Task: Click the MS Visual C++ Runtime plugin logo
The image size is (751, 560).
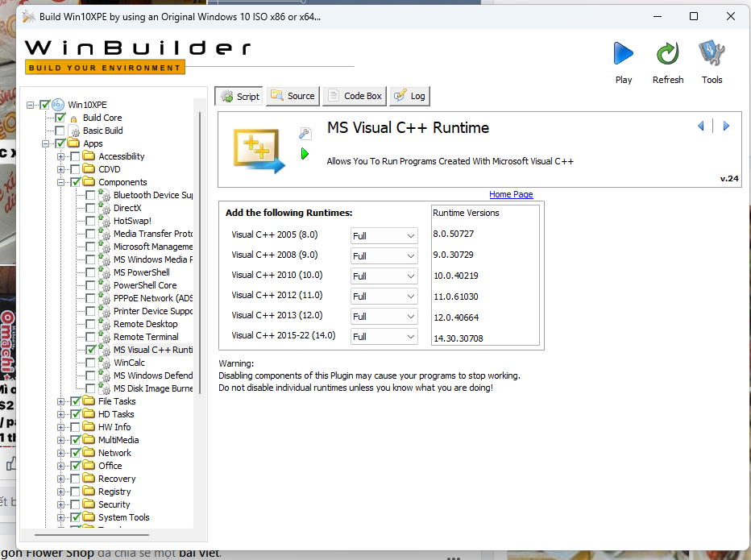Action: (259, 151)
